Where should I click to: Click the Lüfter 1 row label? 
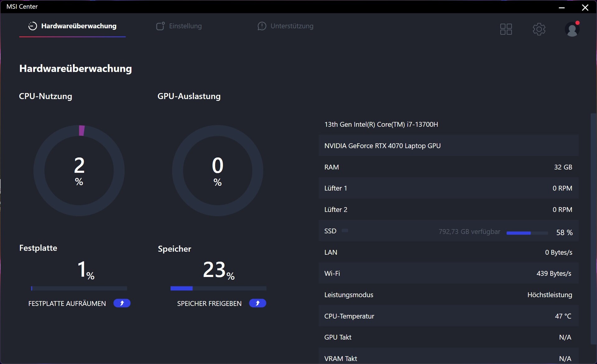(336, 188)
